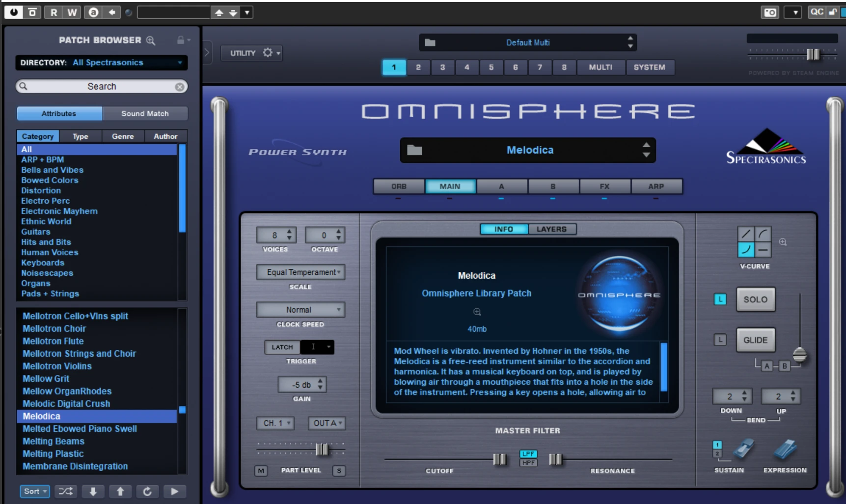Open the Melodica patch folder icon
Viewport: 846px width, 504px height.
point(414,150)
